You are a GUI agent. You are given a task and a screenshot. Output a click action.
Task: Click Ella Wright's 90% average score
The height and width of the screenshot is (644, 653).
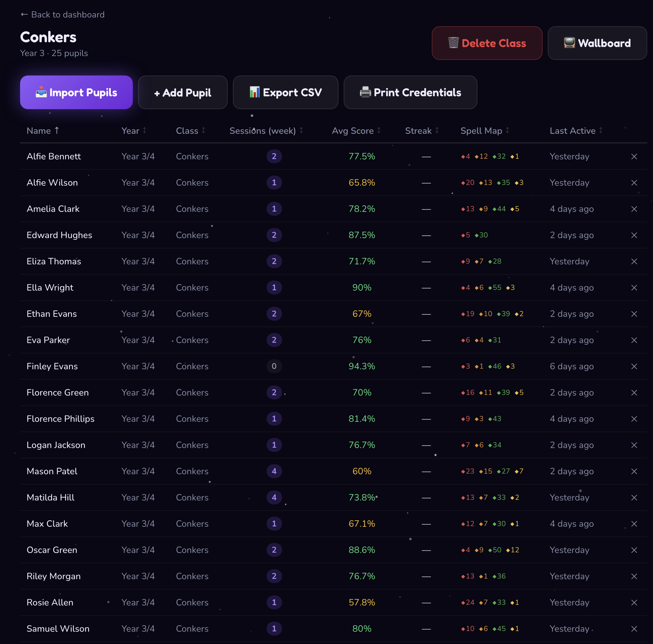(x=362, y=288)
